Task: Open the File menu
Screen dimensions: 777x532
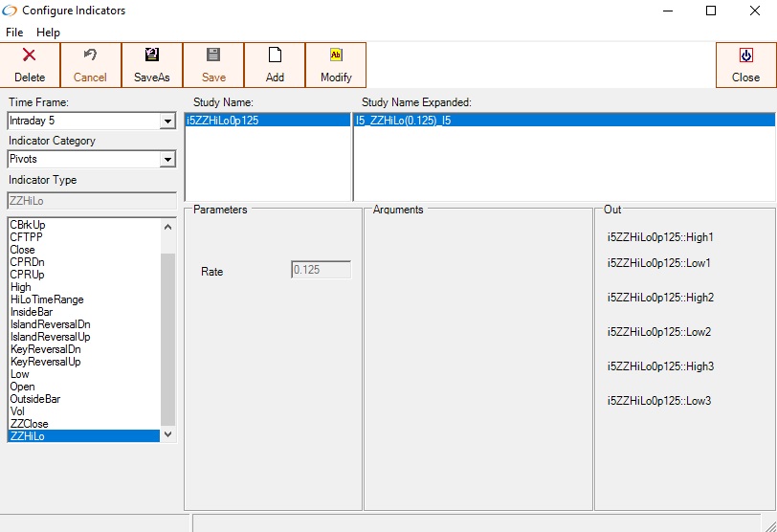Action: coord(14,33)
